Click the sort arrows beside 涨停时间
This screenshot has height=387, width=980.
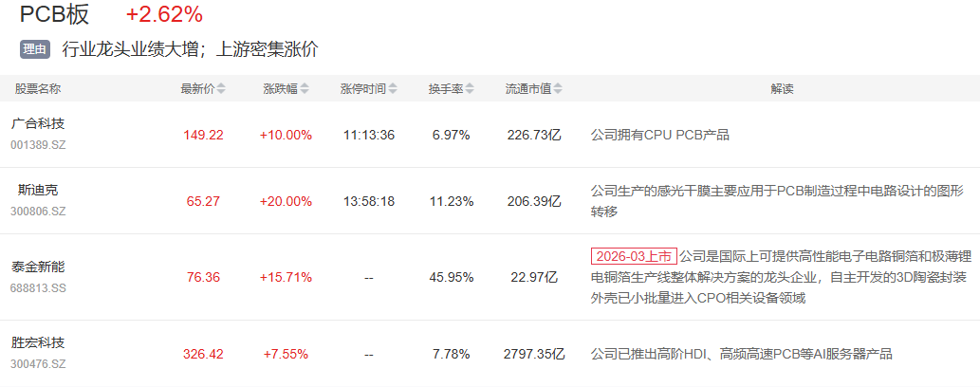tap(393, 89)
